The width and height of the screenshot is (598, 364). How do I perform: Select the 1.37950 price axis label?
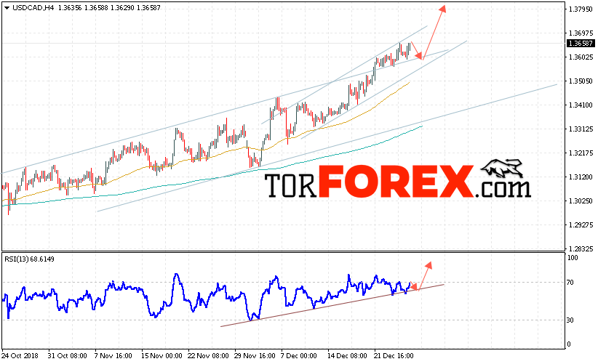click(581, 9)
